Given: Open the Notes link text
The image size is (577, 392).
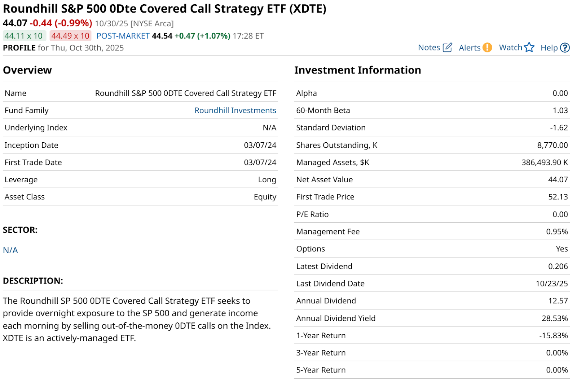Looking at the screenshot, I should click(x=429, y=48).
